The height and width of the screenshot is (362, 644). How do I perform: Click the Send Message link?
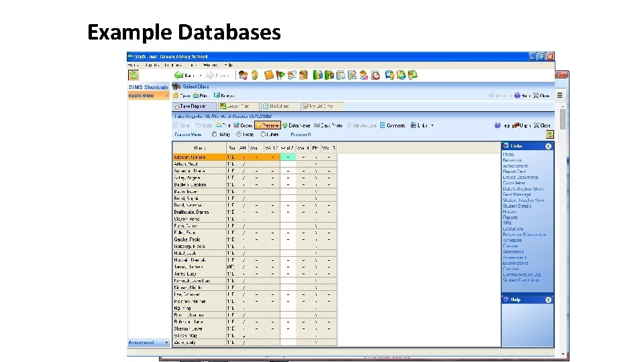517,194
